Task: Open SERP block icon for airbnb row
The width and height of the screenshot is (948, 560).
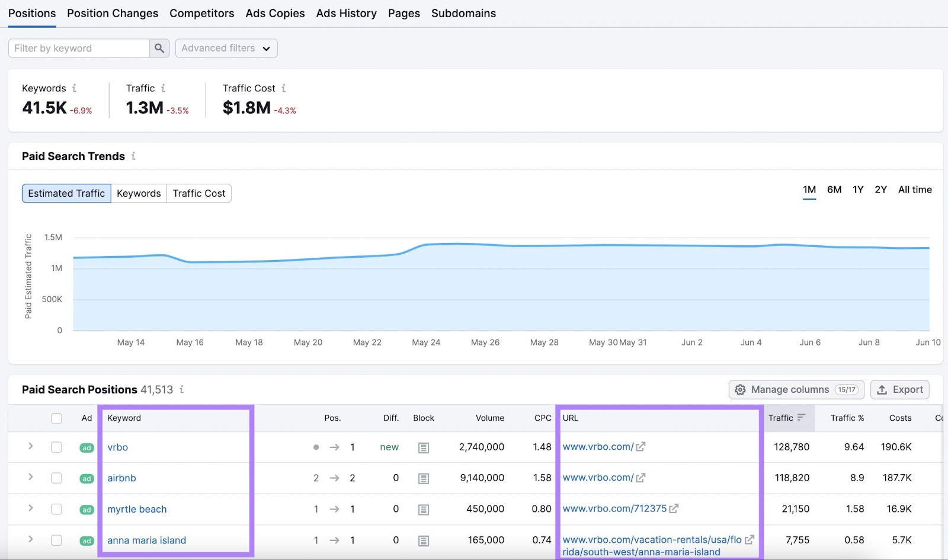Action: pyautogui.click(x=424, y=478)
